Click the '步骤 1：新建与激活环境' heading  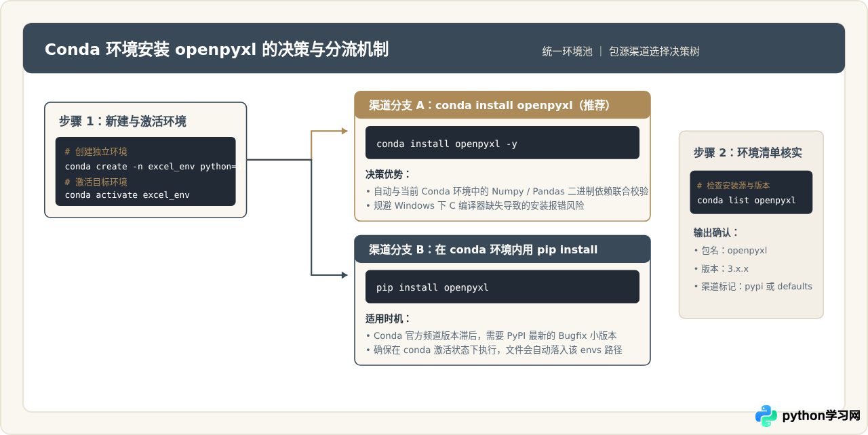(x=123, y=121)
